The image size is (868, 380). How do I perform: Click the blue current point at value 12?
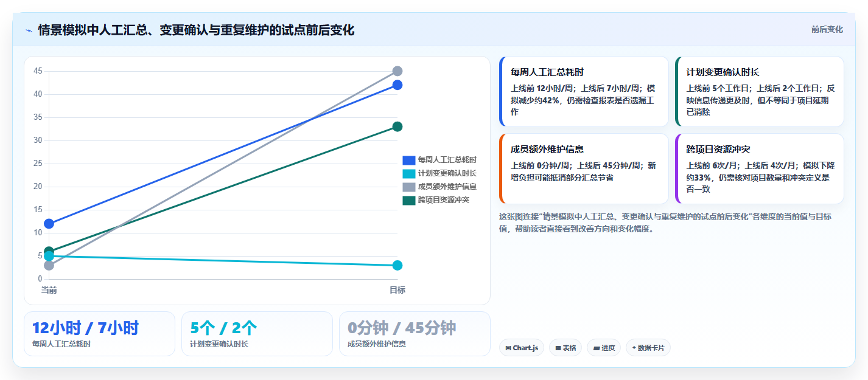[x=49, y=224]
